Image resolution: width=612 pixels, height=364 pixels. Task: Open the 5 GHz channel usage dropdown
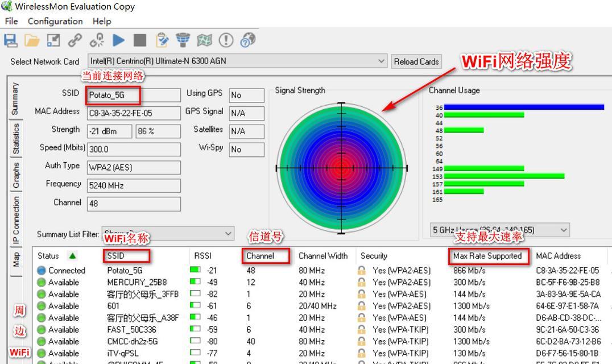point(499,230)
